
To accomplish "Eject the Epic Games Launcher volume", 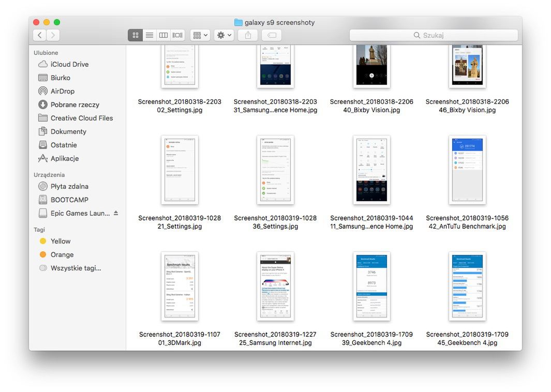I will click(x=116, y=213).
